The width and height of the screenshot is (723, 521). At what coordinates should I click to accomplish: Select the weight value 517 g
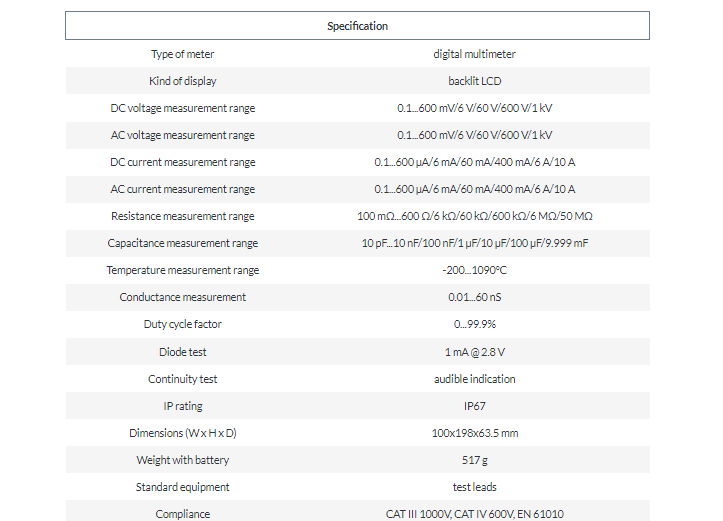[474, 460]
